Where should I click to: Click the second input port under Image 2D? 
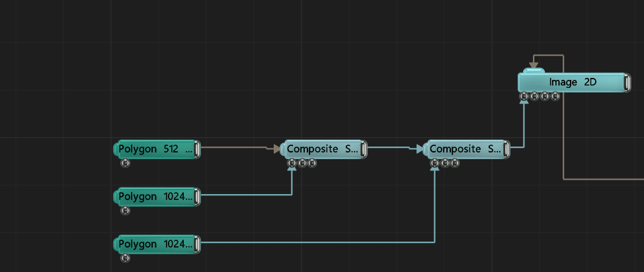pos(534,96)
